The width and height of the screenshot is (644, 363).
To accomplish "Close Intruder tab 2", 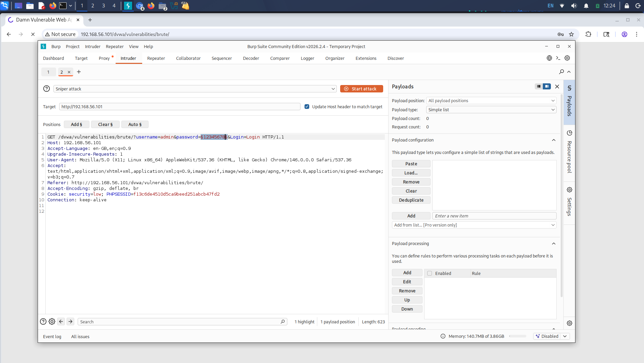I will tap(69, 72).
